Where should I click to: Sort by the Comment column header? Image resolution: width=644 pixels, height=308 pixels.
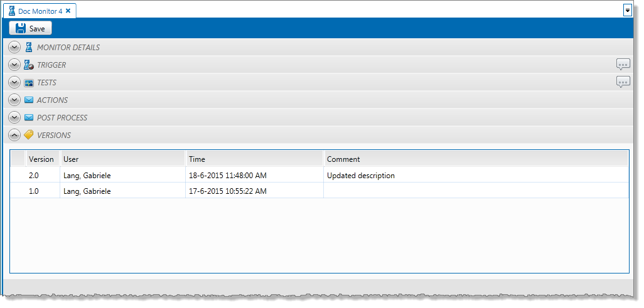pos(476,159)
